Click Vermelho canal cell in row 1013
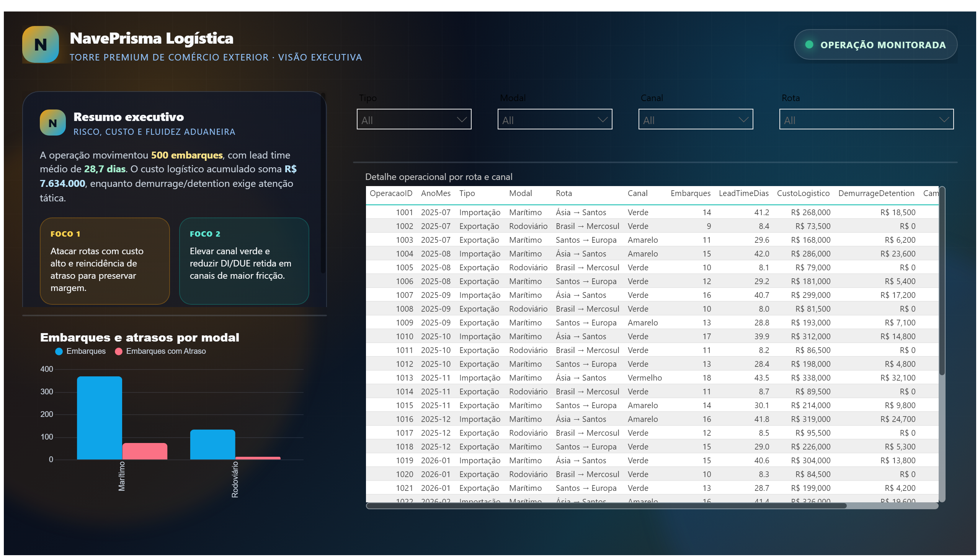The width and height of the screenshot is (980, 559). click(x=645, y=378)
